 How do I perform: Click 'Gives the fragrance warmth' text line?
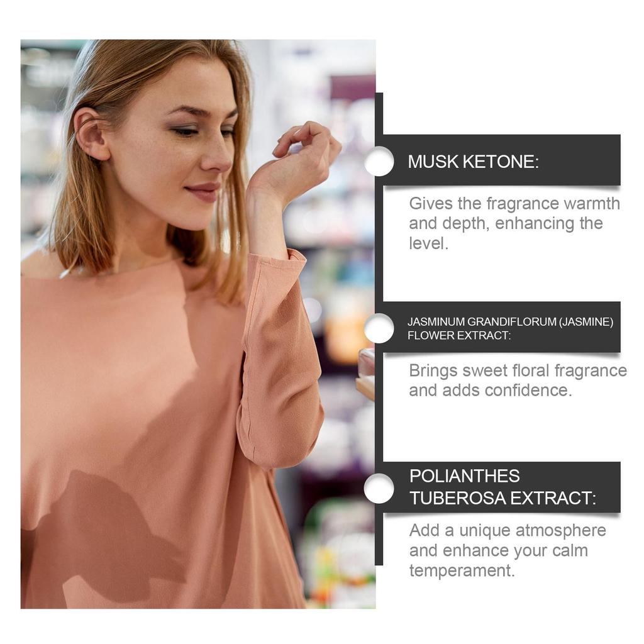(x=514, y=204)
